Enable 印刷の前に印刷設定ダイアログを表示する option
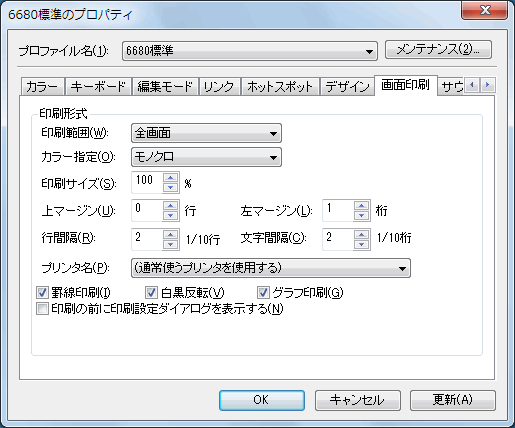The width and height of the screenshot is (515, 428). click(x=42, y=309)
